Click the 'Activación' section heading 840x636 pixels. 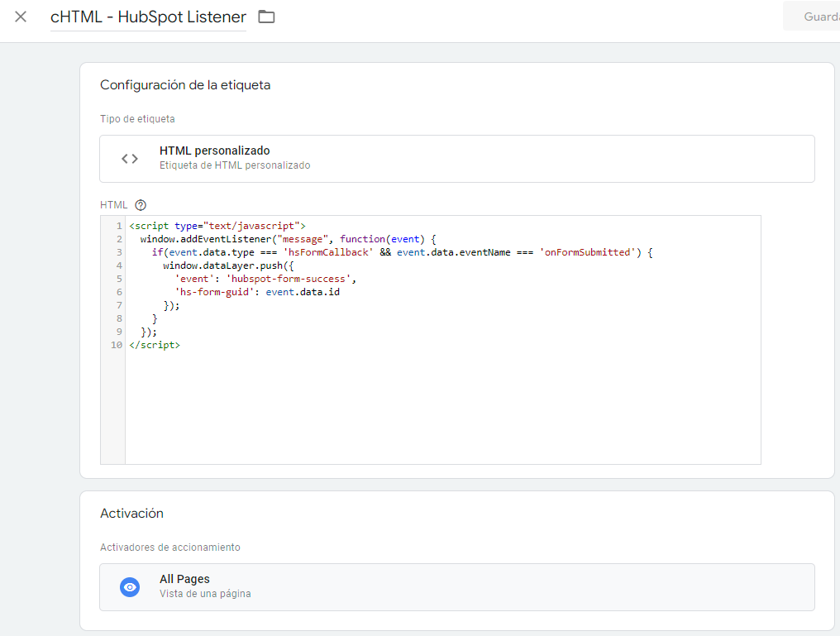point(131,514)
